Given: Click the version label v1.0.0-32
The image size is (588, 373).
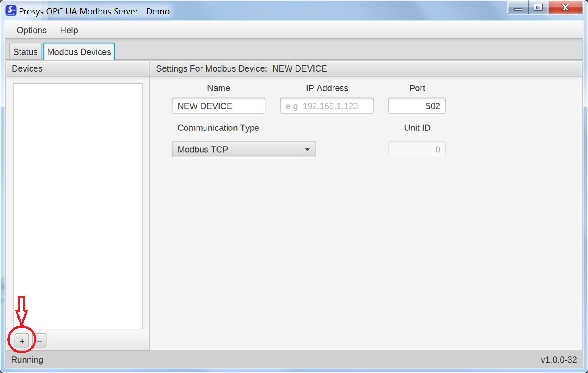Looking at the screenshot, I should 559,360.
